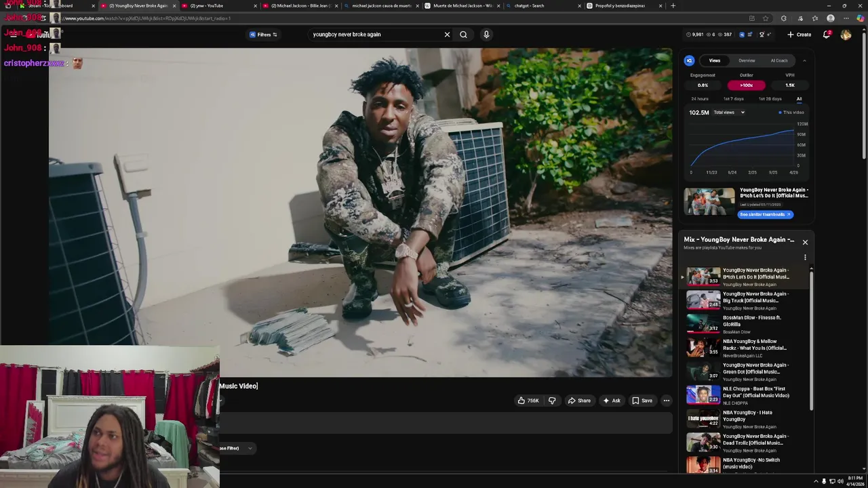Switch to the Overview tab
Image resolution: width=868 pixels, height=488 pixels.
click(x=747, y=60)
